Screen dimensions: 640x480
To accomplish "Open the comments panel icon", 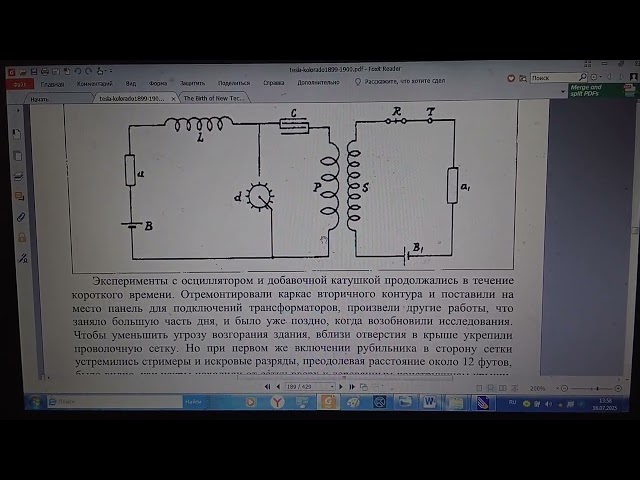I will (20, 197).
